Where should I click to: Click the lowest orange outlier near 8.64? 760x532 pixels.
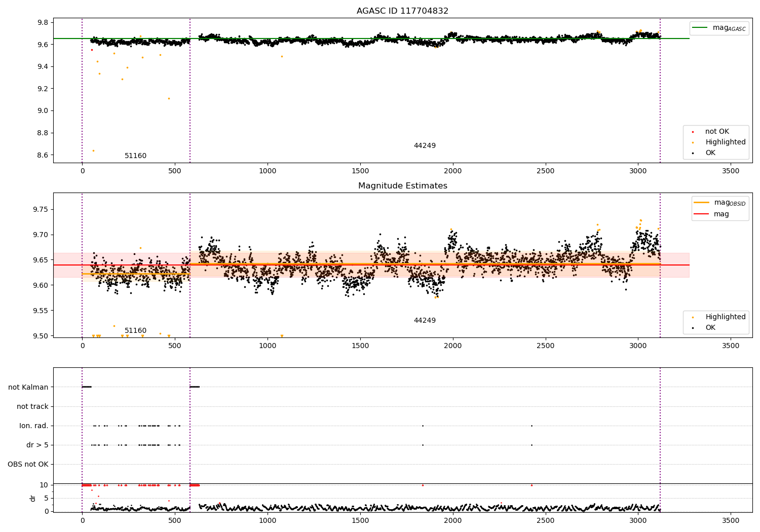[93, 150]
